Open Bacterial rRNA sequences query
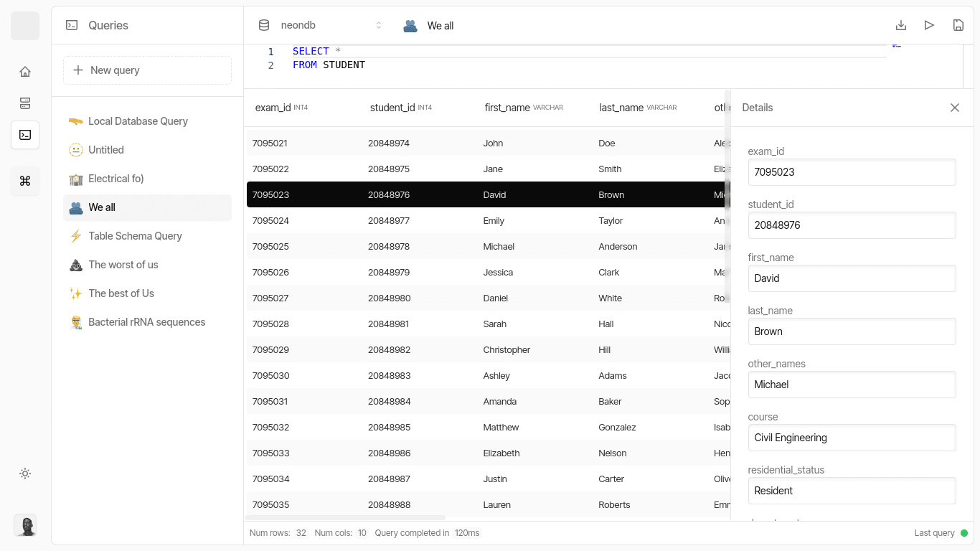 point(147,322)
